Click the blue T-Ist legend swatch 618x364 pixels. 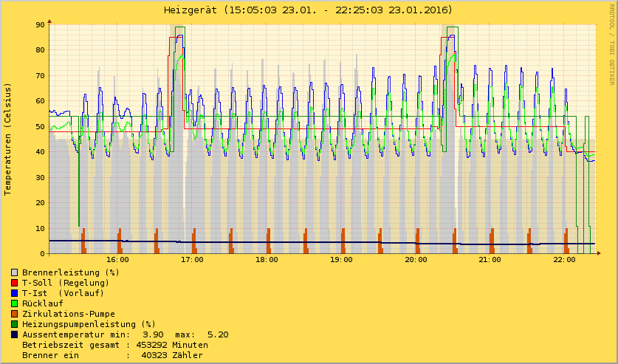pos(15,293)
